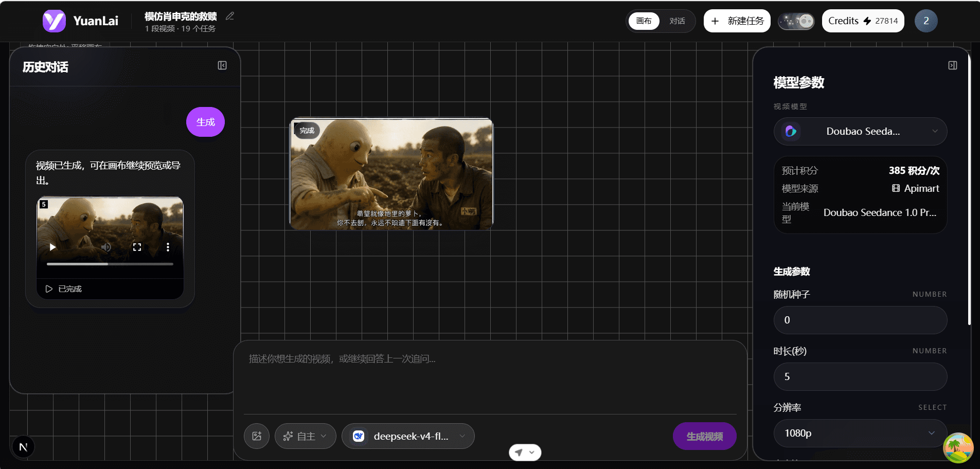Collapse the 模型参数 panel

point(953,65)
